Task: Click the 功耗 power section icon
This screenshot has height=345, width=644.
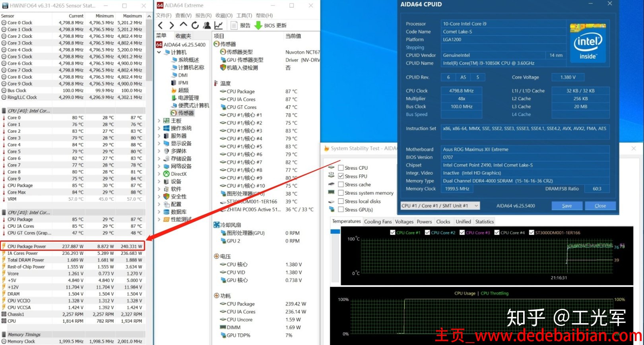Action: (x=217, y=296)
